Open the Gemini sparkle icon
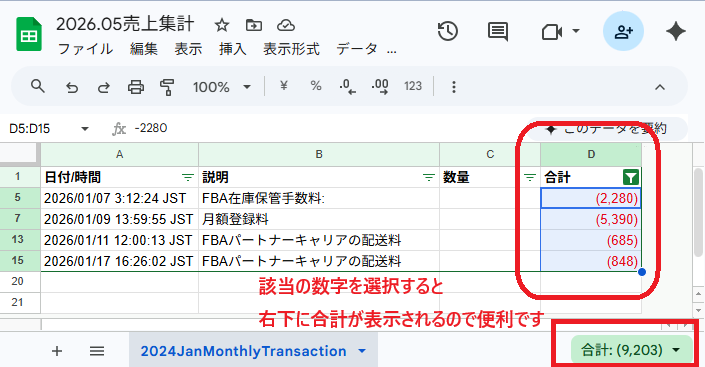Viewport: 705px width, 367px height. pos(675,31)
